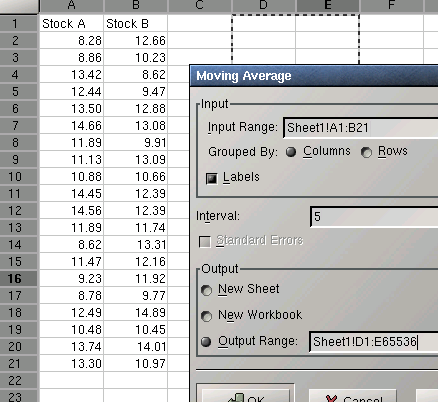
Task: Click the select-all corner button
Action: click(19, 6)
